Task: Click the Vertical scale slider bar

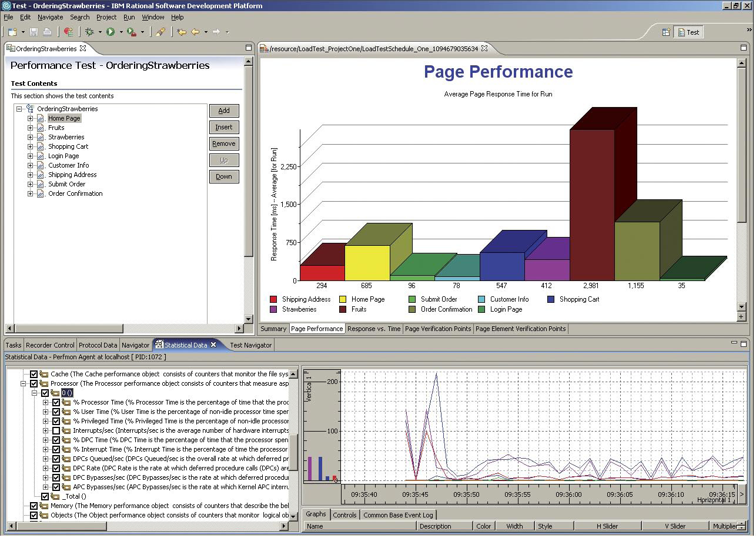Action: (322, 426)
